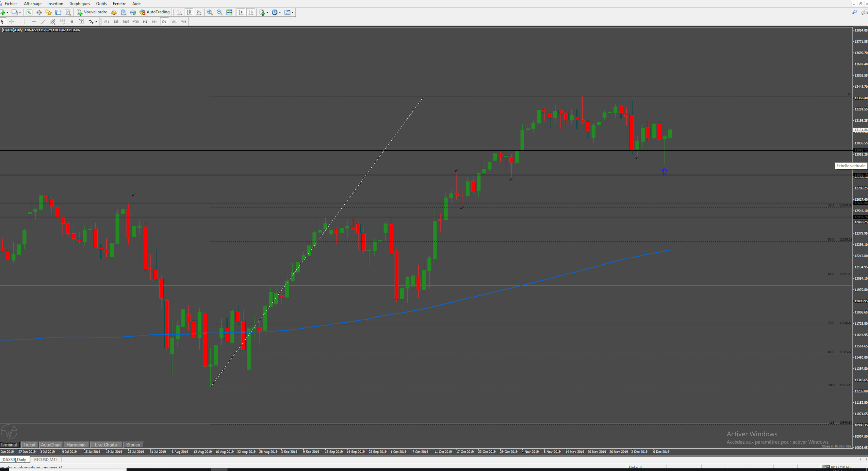
Task: Expand the arrows tool dropdown
Action: click(96, 22)
